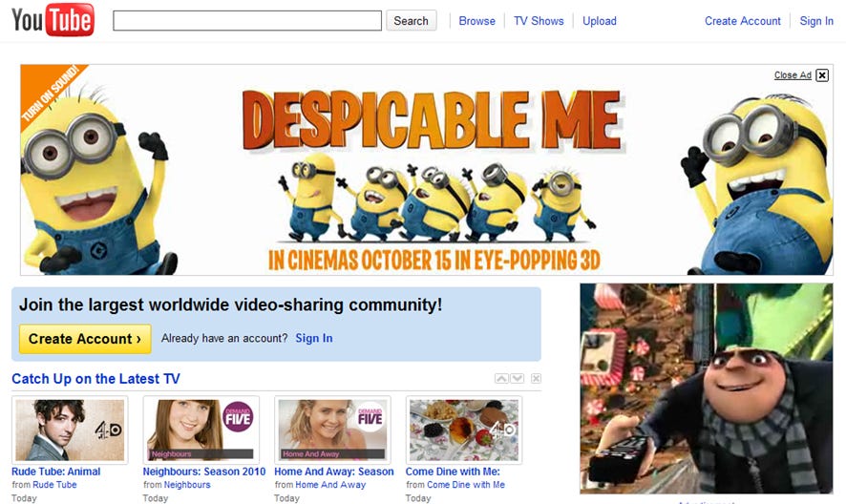Click Sign In in the top bar

pyautogui.click(x=816, y=21)
